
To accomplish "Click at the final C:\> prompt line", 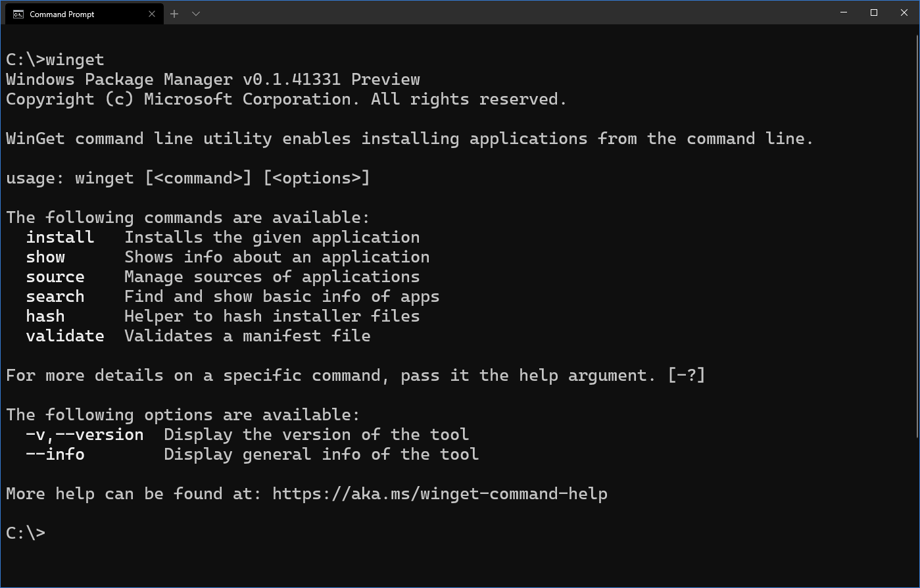I will tap(26, 533).
